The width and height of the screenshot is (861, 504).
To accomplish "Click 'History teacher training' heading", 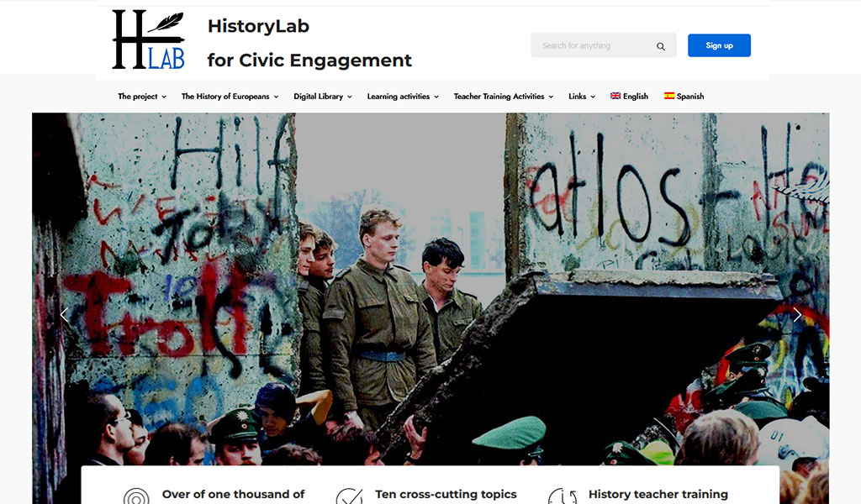I will click(x=658, y=494).
